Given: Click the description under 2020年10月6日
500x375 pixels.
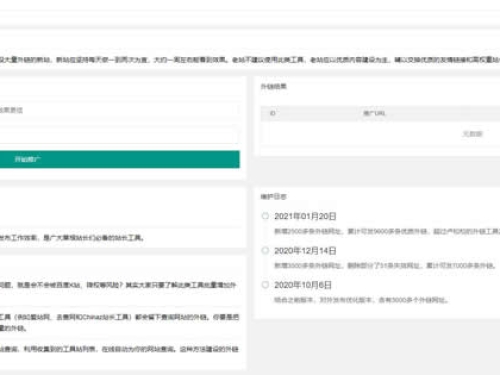Looking at the screenshot, I should (x=361, y=300).
